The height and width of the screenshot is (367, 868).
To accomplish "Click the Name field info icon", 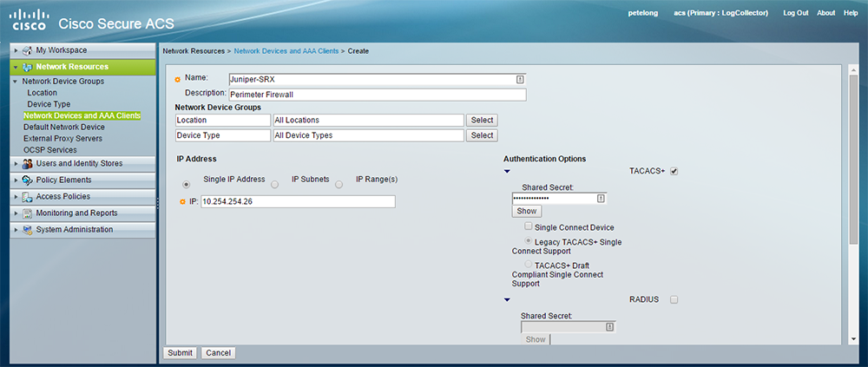I will coord(520,79).
